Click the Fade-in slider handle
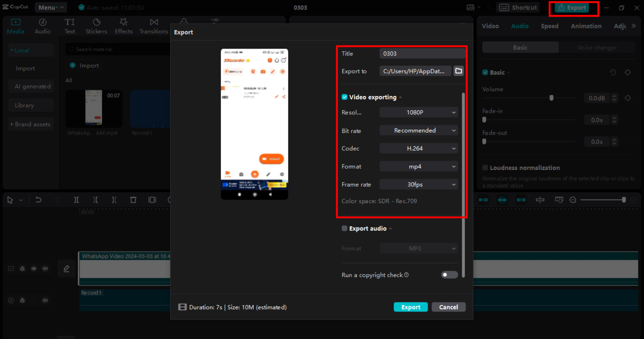This screenshot has height=339, width=644. 485,120
